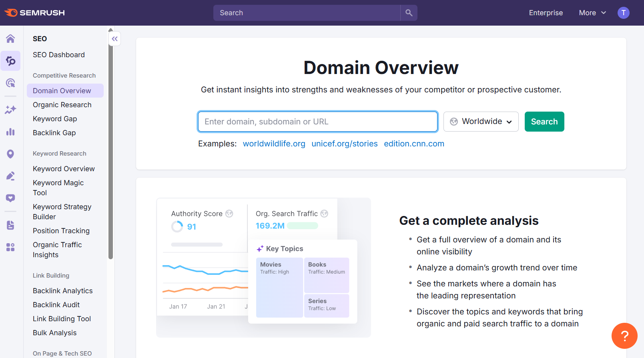The image size is (644, 358).
Task: Open the Enterprise link in header
Action: 546,13
